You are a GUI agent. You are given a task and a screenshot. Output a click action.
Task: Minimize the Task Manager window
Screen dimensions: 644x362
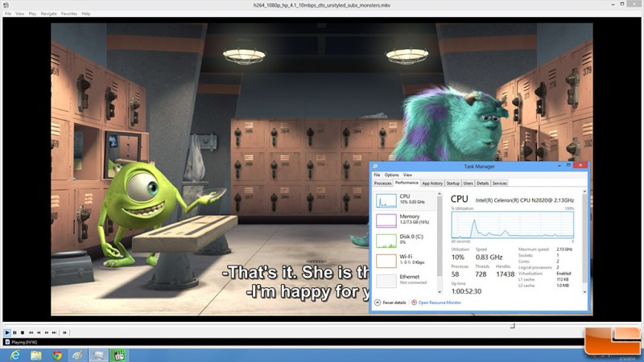pos(559,165)
